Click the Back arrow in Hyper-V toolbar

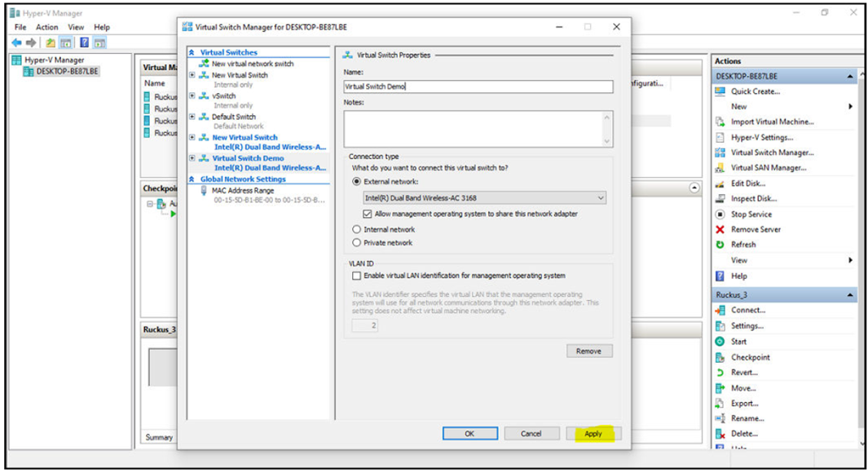(x=16, y=42)
